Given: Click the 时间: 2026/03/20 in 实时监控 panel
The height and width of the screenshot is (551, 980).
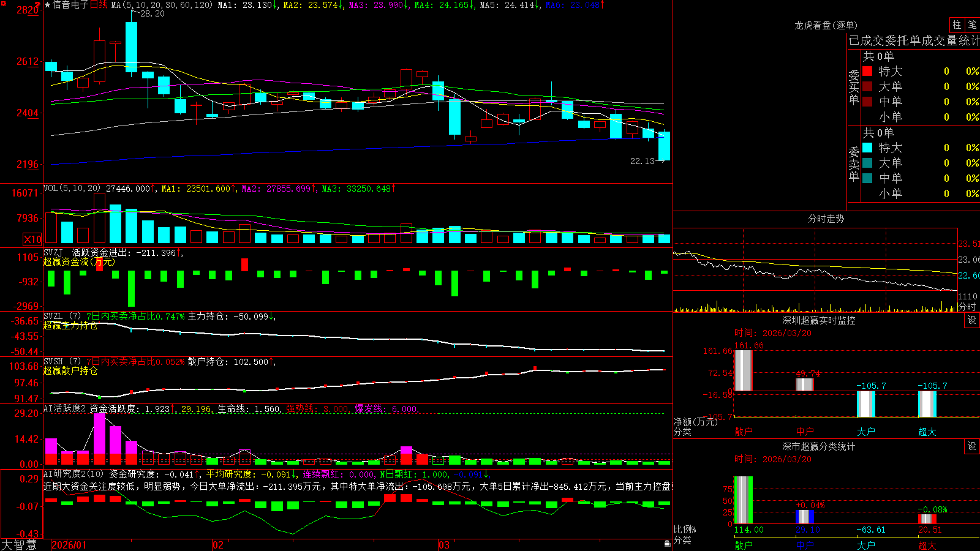Looking at the screenshot, I should pos(773,333).
